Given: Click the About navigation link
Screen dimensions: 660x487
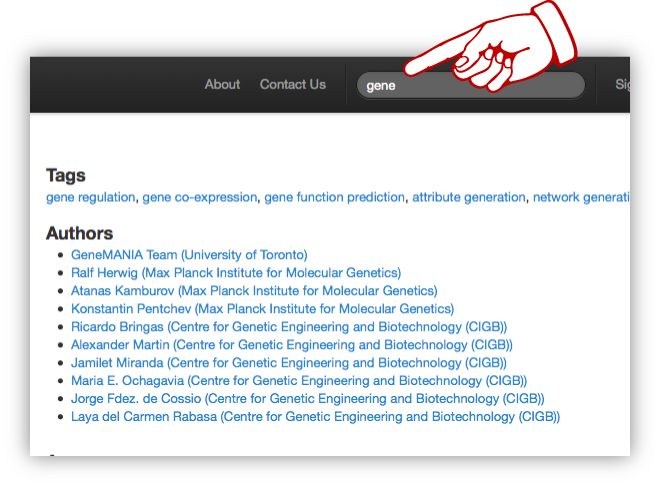Looking at the screenshot, I should [222, 85].
